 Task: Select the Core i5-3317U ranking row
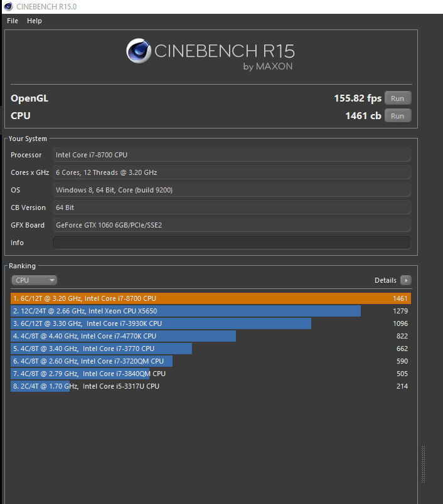211,386
